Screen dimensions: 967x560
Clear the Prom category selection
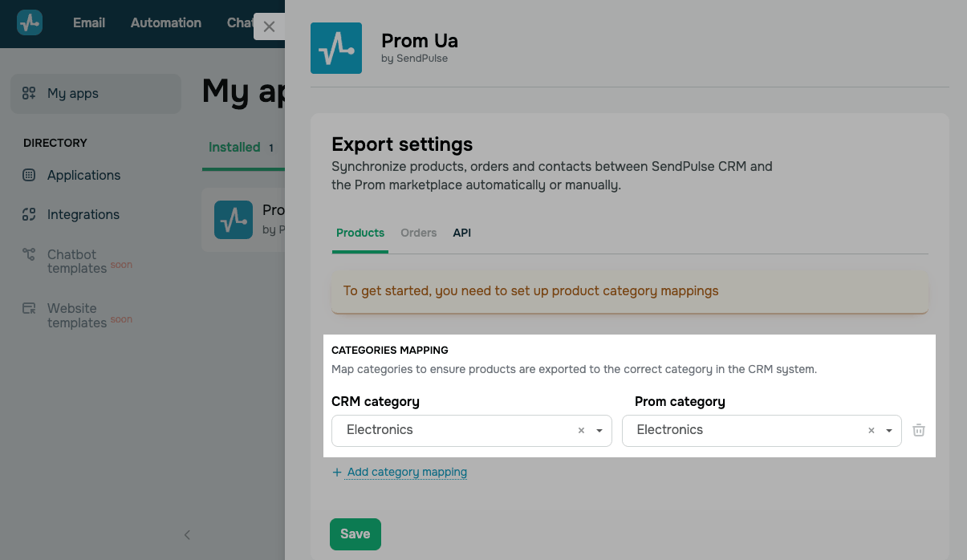871,431
